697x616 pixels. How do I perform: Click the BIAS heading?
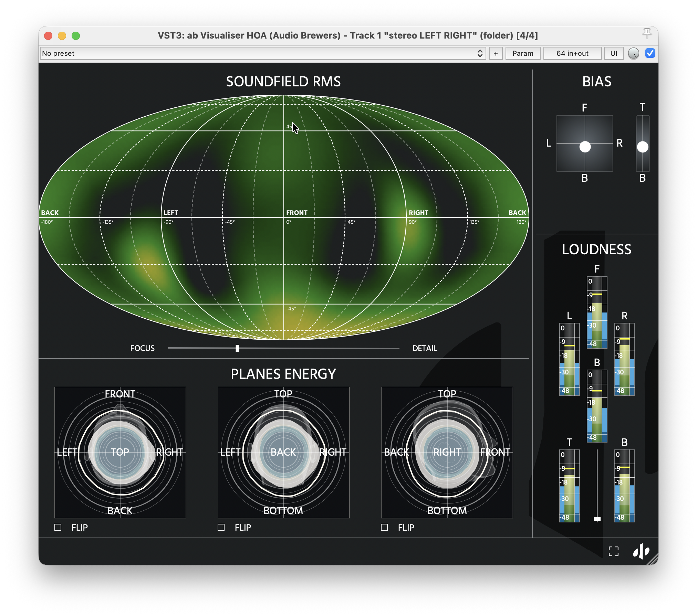point(597,82)
